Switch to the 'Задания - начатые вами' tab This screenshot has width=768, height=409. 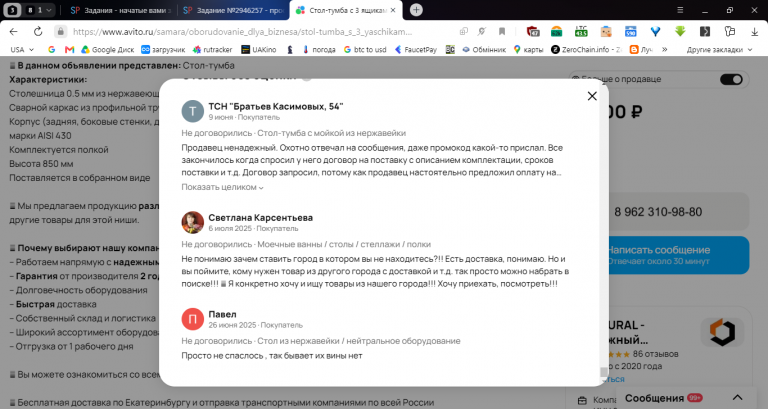coord(120,10)
